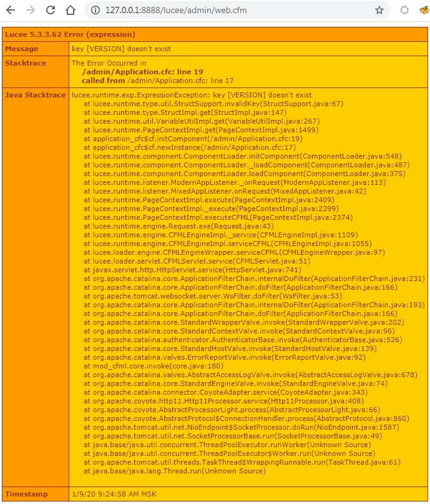Select ApplicationFilterChain.internalDoFilter line 193
This screenshot has width=430, height=504.
255,305
